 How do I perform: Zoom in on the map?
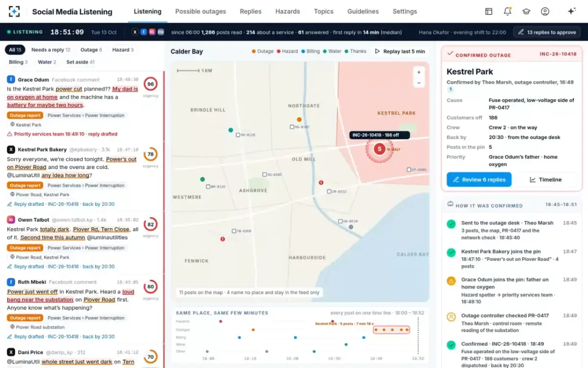[x=418, y=72]
